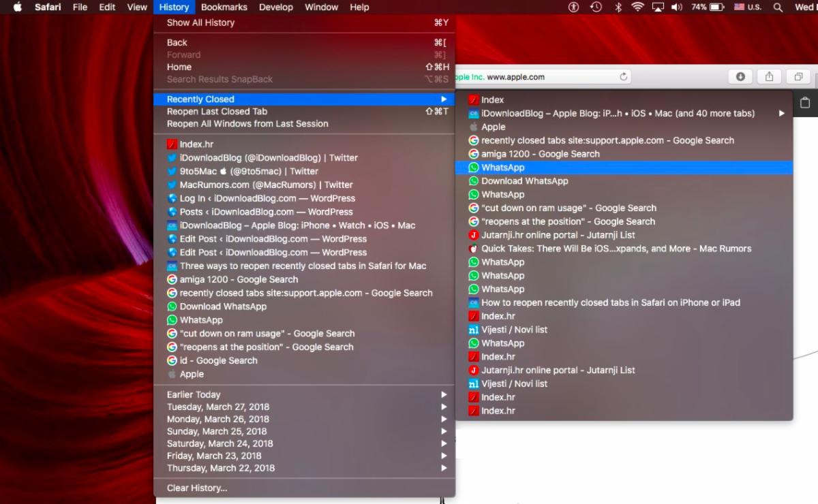
Task: Open the Edit menu
Action: [106, 7]
